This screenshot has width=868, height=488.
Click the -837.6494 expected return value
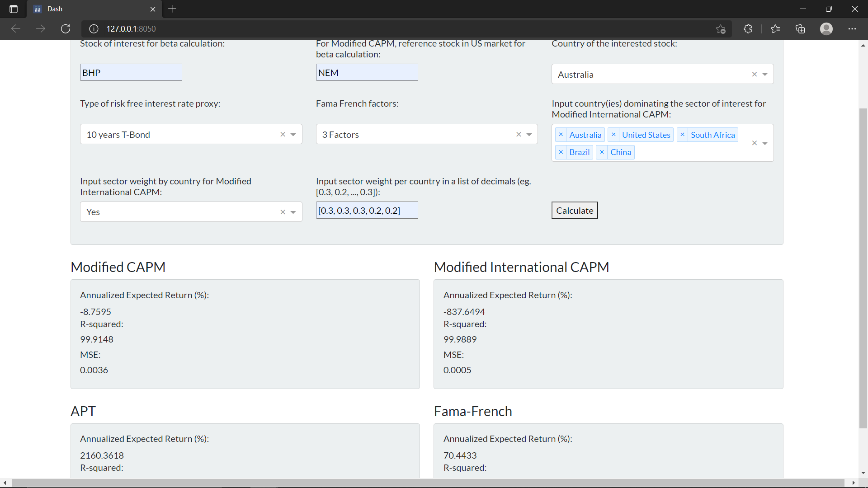point(464,312)
